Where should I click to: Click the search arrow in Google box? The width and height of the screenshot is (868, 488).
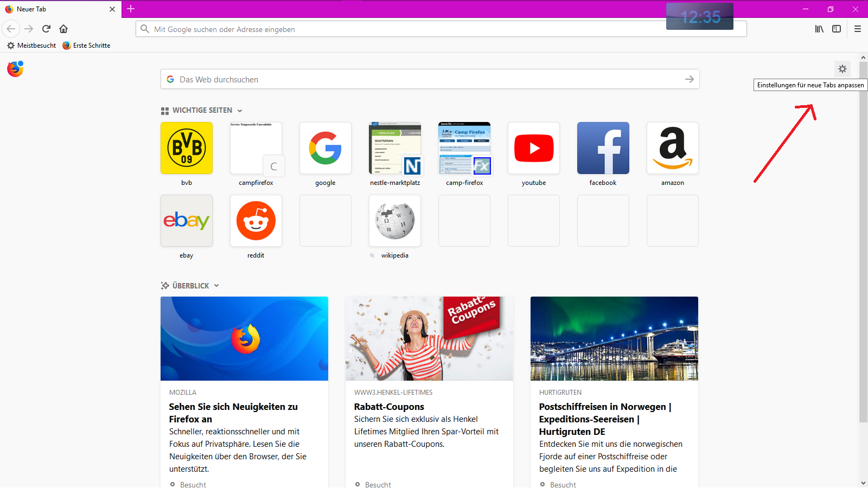tap(689, 79)
